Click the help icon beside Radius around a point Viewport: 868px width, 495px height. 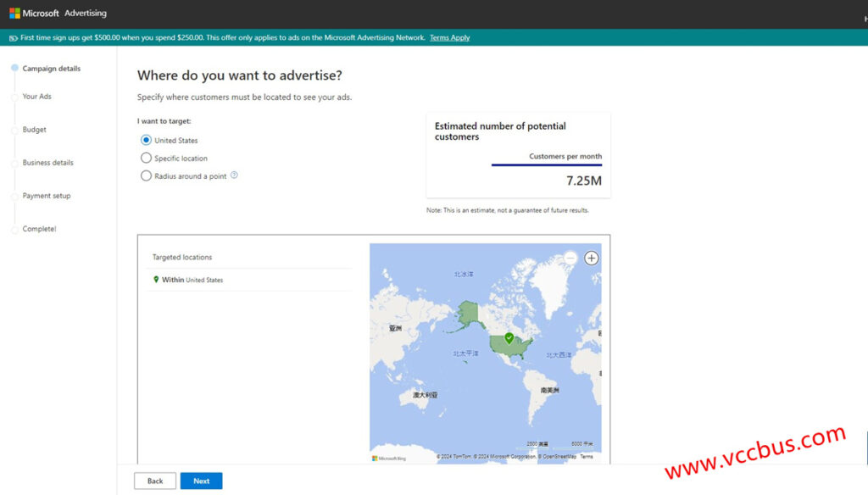pyautogui.click(x=234, y=175)
